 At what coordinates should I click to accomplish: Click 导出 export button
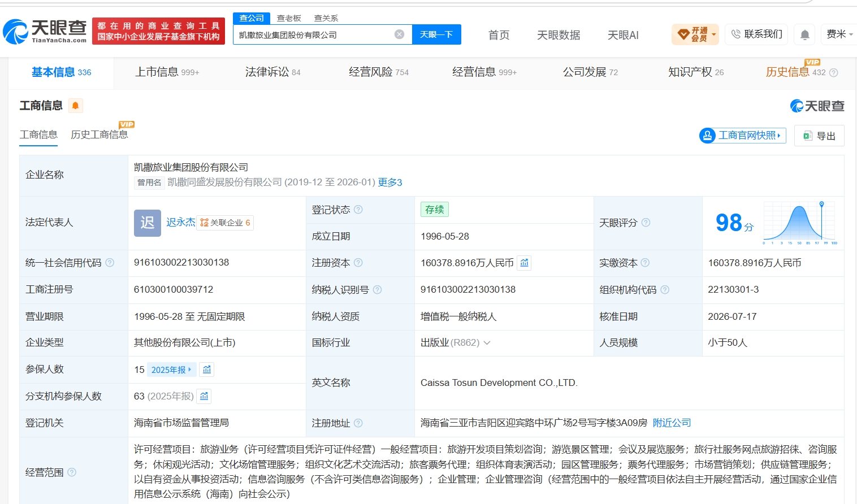pyautogui.click(x=819, y=136)
